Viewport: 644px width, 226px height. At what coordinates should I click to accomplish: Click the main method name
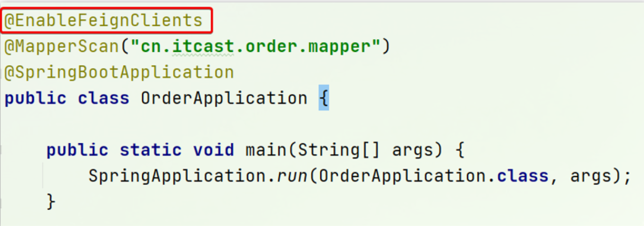[266, 150]
